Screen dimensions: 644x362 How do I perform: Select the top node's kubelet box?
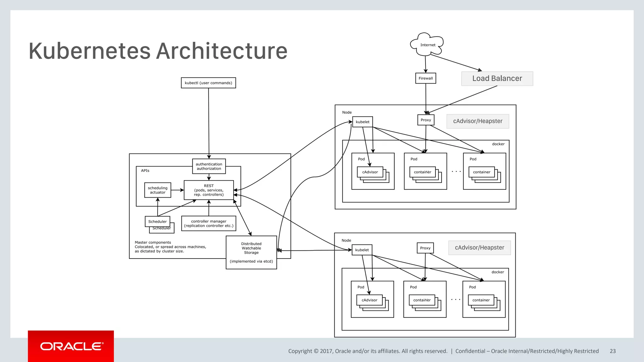point(362,122)
